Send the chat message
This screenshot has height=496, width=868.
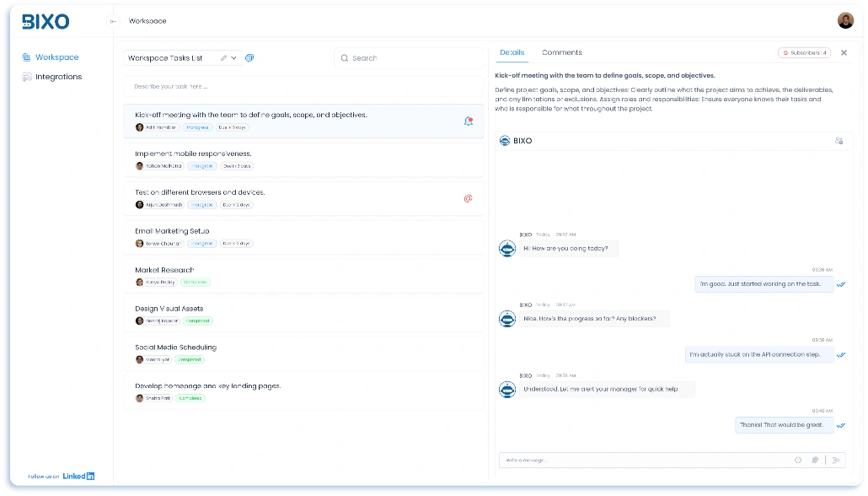835,460
